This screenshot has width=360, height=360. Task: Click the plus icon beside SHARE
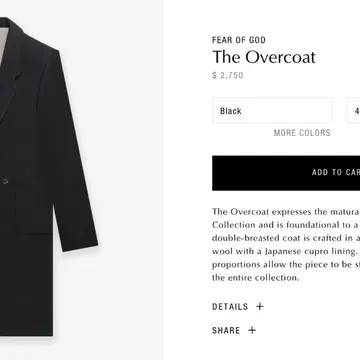click(x=252, y=330)
